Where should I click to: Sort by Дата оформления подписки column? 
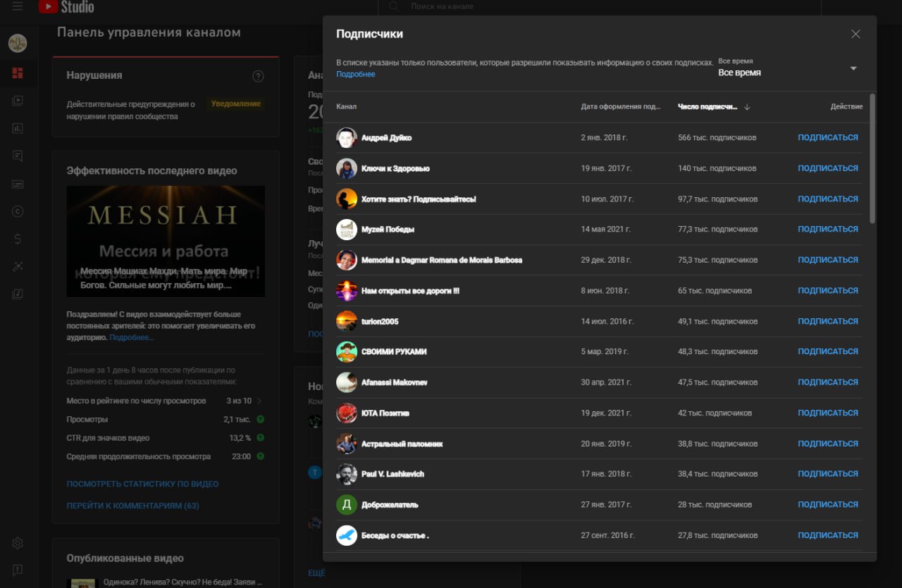621,107
